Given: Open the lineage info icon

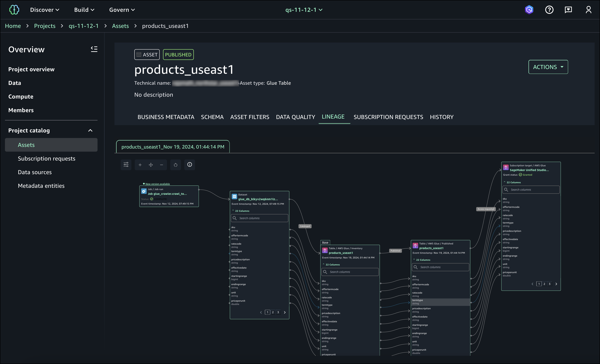Looking at the screenshot, I should click(190, 165).
